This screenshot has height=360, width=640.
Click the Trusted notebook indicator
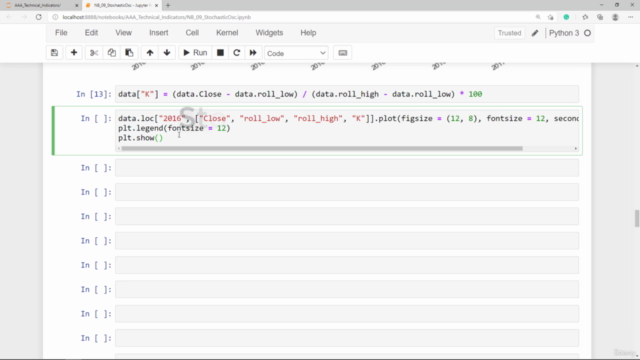(509, 33)
